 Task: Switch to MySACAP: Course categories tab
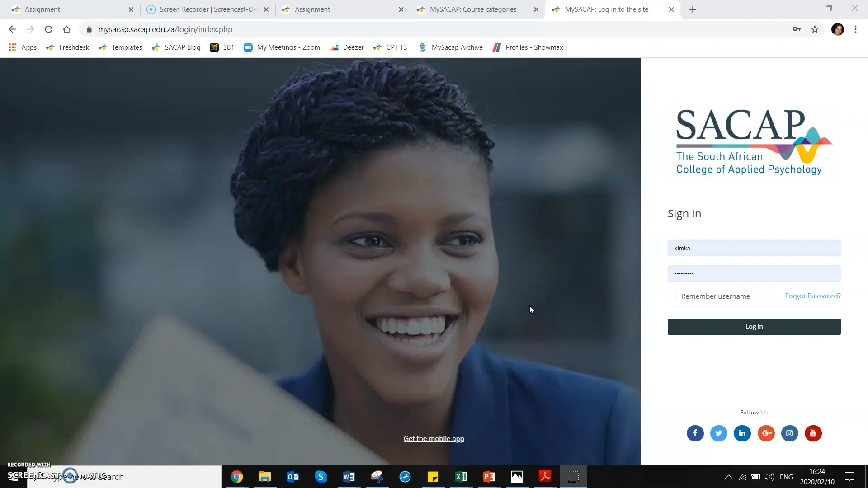pyautogui.click(x=473, y=9)
